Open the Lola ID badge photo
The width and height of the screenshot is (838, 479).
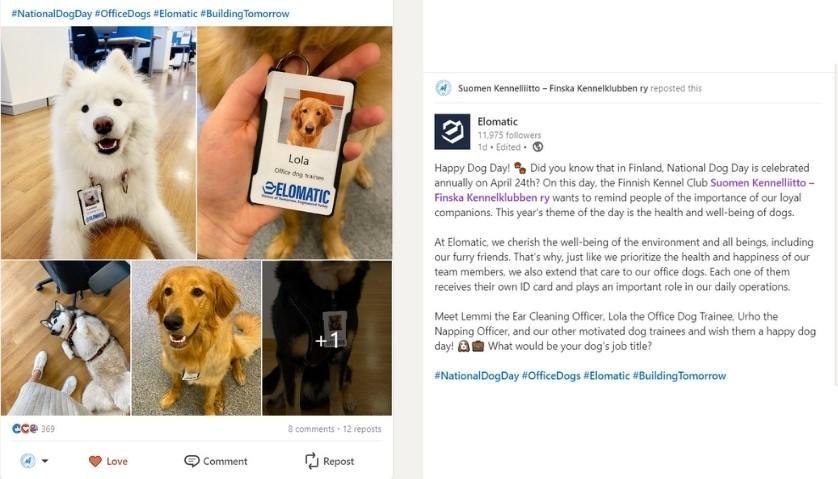[294, 143]
